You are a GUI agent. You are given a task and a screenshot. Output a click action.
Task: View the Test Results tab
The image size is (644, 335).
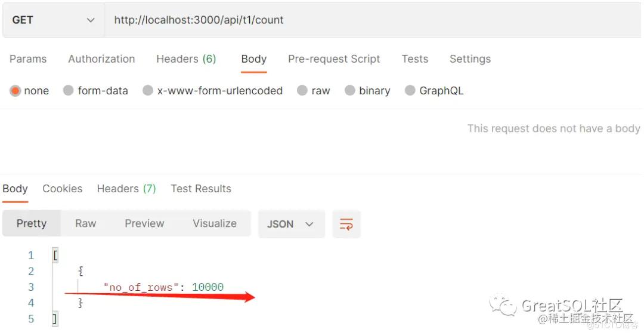tap(201, 189)
